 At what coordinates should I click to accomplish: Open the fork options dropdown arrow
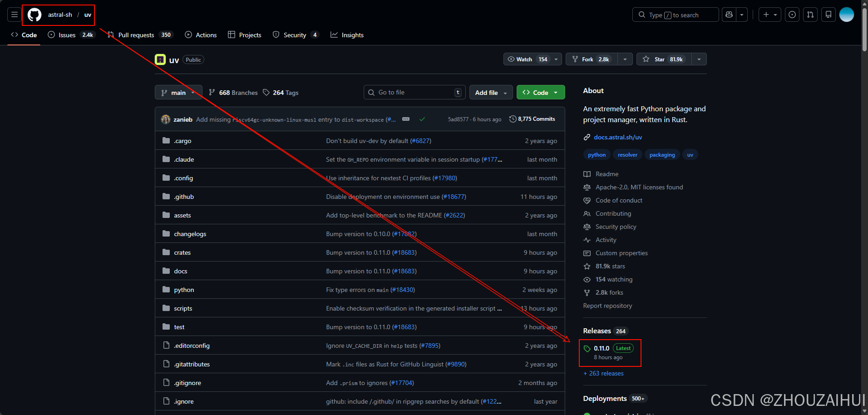(625, 59)
